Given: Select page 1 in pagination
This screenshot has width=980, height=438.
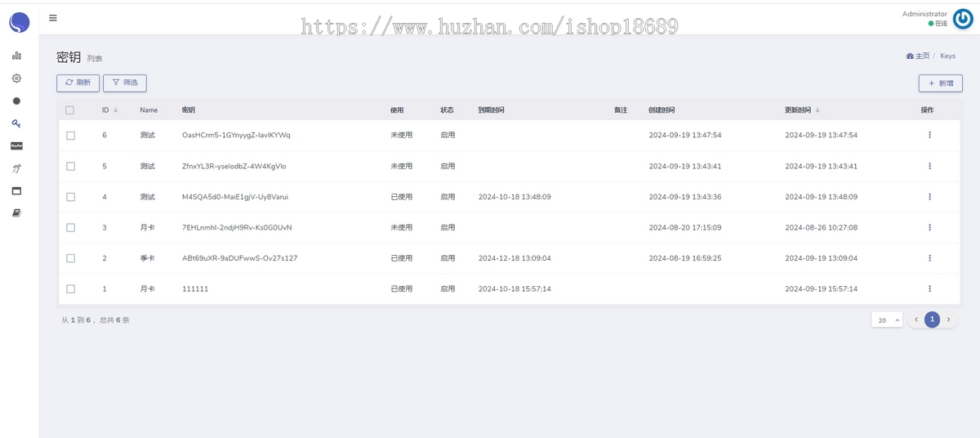Looking at the screenshot, I should pos(932,320).
